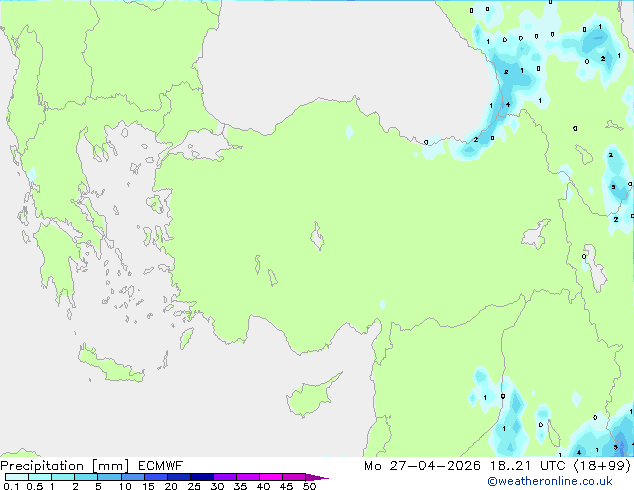Click the 'Precipitation [mm]' title text
Viewport: 634px width, 490px height.
coord(65,466)
